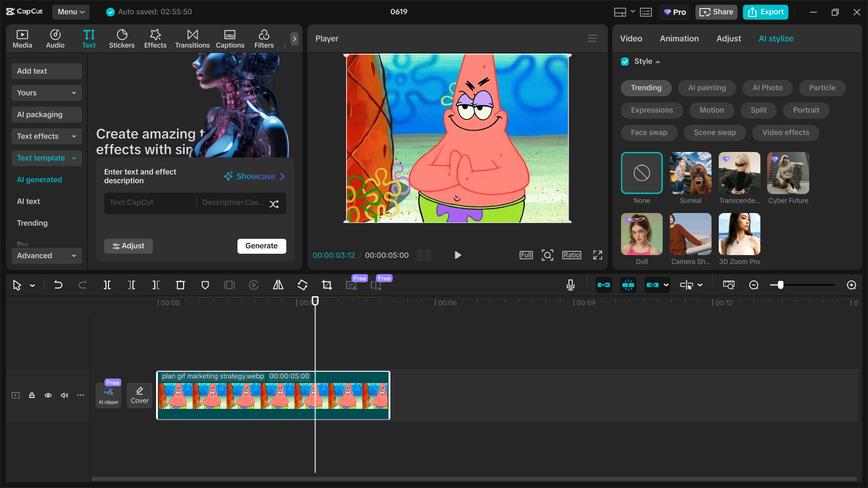
Task: Select the Filters panel icon
Action: pos(264,38)
